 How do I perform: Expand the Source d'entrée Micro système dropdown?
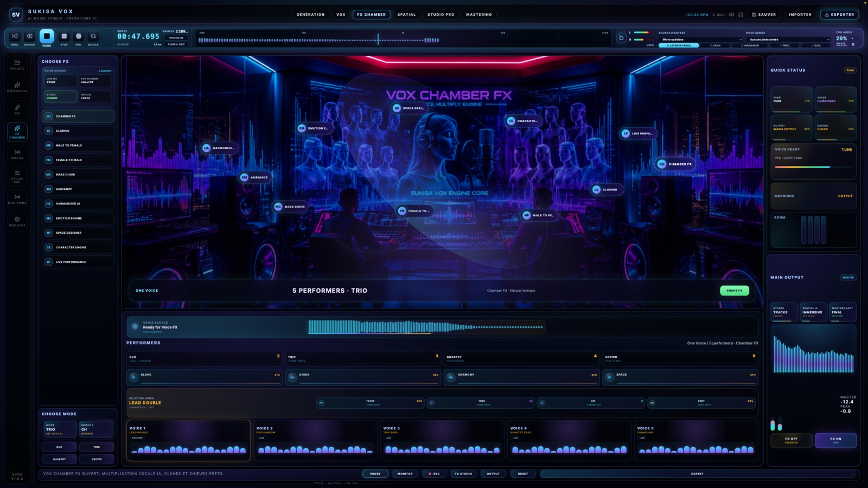coord(701,40)
